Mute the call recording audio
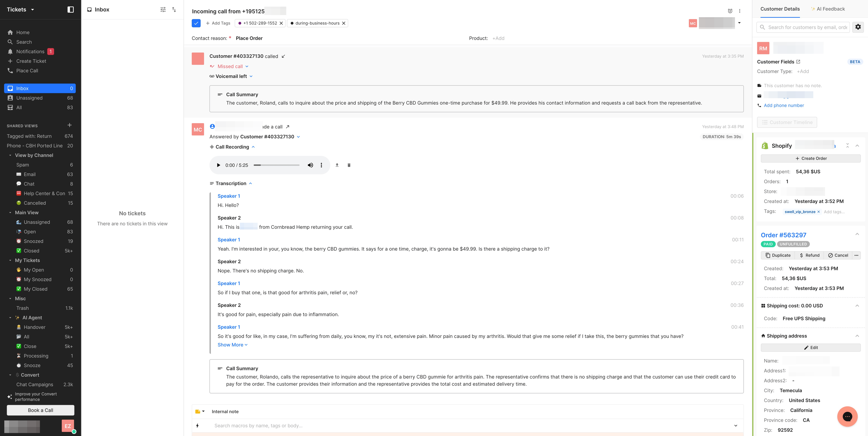 (x=310, y=165)
